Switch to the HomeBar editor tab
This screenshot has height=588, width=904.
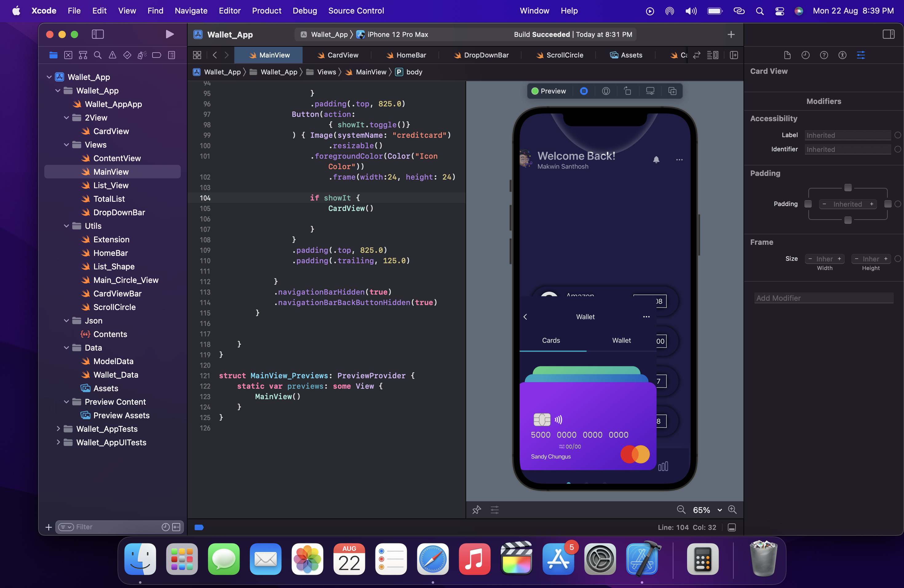pos(406,55)
